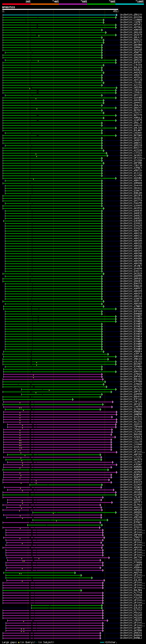The image size is (146, 644).
Task: Select UniRef100_Q8LKJ7 in the hit list
Action: pos(131,37)
